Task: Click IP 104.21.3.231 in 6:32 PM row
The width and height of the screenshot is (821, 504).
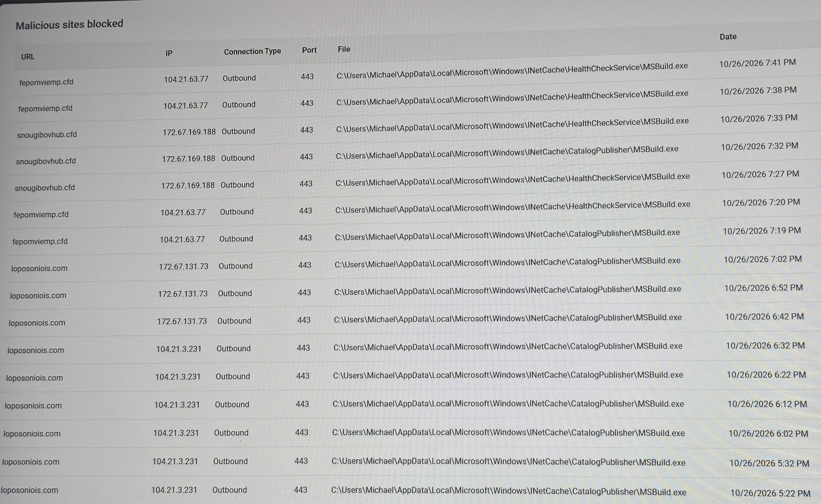Action: click(179, 349)
